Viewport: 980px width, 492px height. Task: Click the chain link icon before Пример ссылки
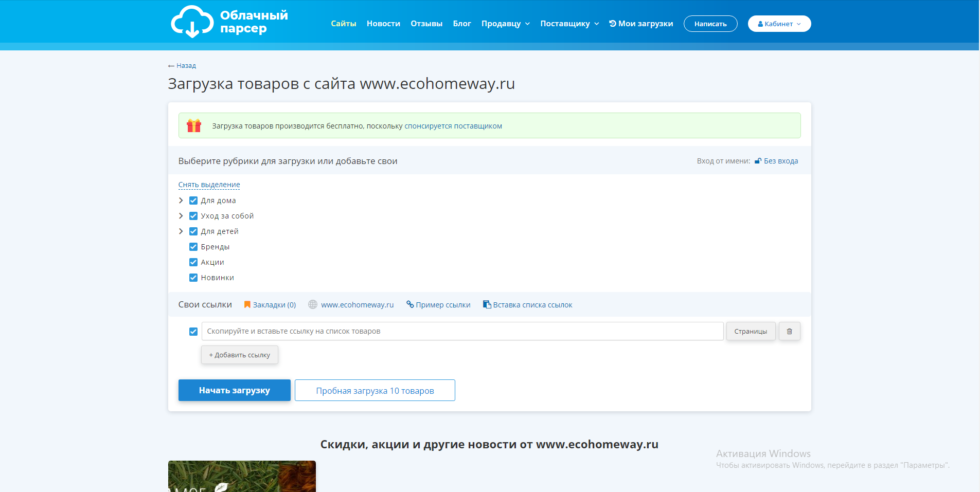410,304
